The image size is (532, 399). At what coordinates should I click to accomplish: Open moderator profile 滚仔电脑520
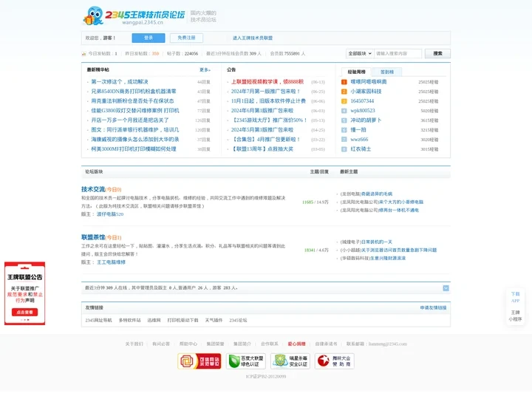[110, 214]
